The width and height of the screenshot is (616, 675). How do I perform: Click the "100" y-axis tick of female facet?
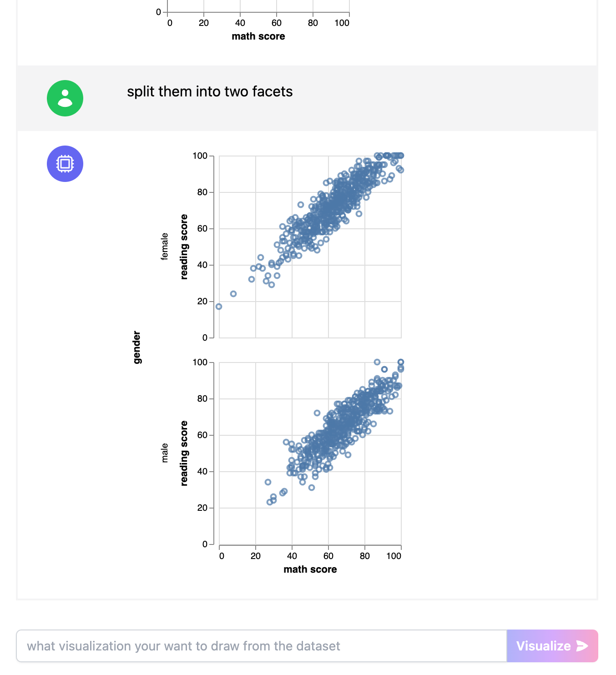coord(200,156)
